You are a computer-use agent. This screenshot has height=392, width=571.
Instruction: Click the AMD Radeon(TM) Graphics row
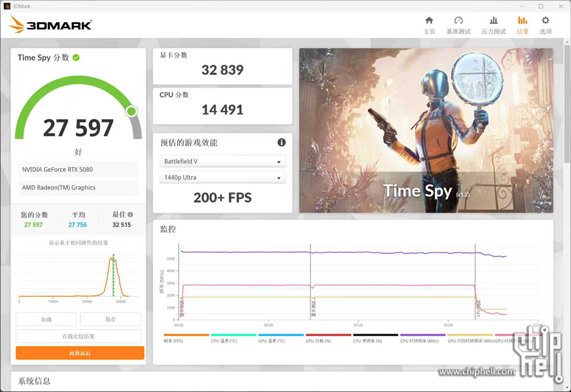pos(78,188)
